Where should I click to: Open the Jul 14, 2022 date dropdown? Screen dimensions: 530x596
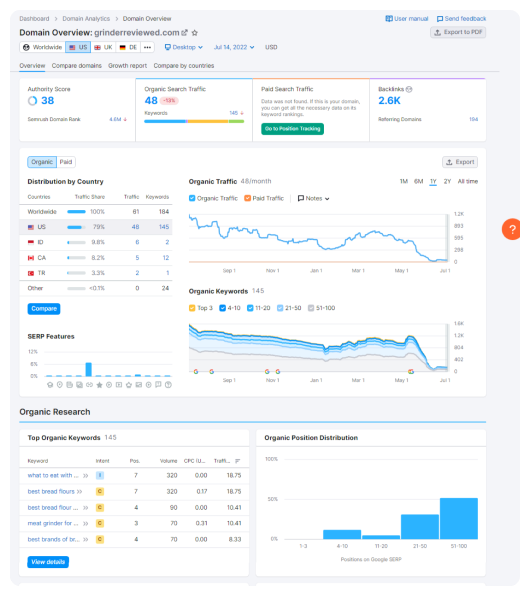(x=234, y=47)
